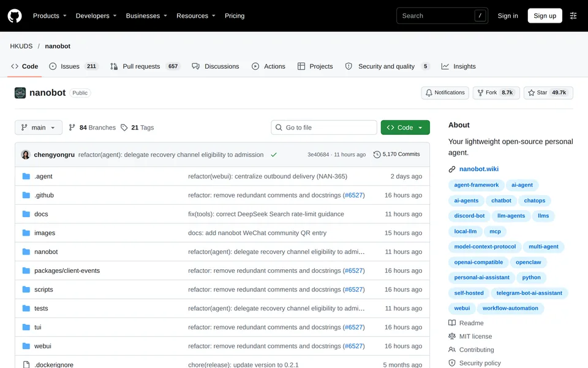Viewport: 588px width, 368px height.
Task: Open the Projects tab
Action: pyautogui.click(x=315, y=66)
